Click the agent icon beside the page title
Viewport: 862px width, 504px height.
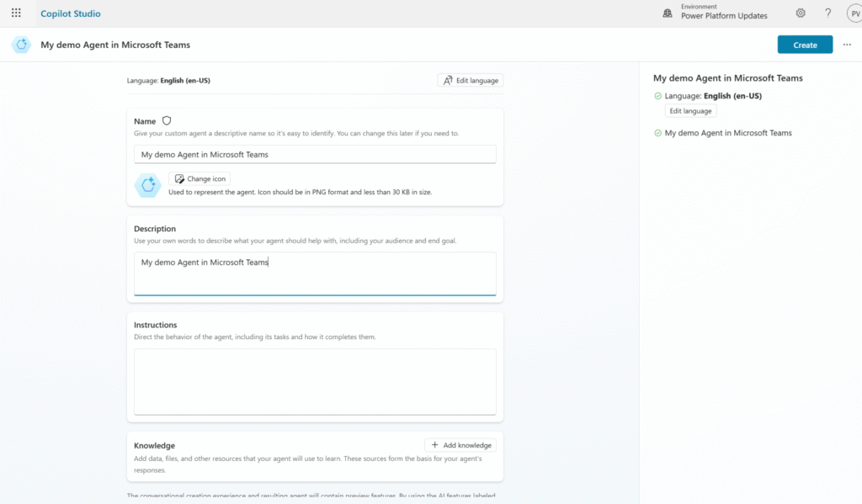(21, 45)
